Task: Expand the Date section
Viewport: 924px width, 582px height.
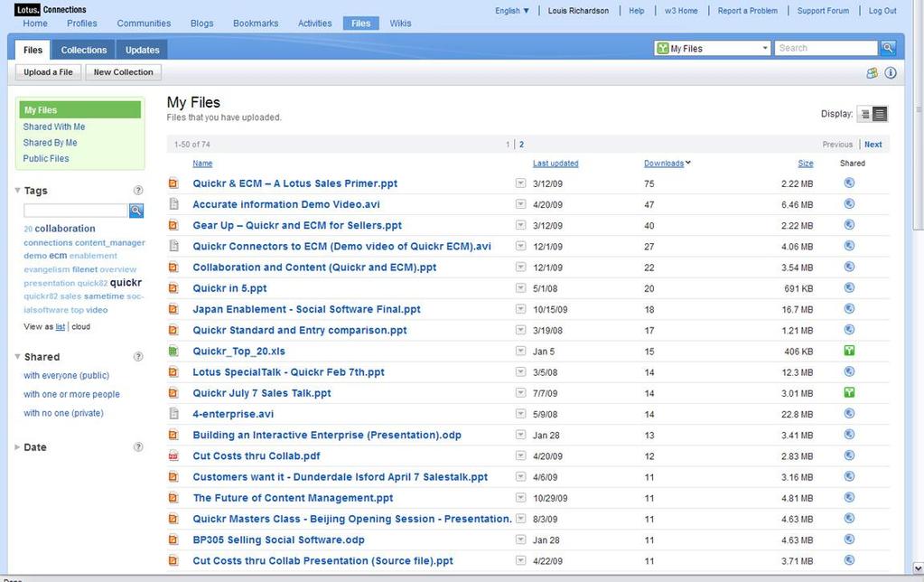Action: click(18, 447)
